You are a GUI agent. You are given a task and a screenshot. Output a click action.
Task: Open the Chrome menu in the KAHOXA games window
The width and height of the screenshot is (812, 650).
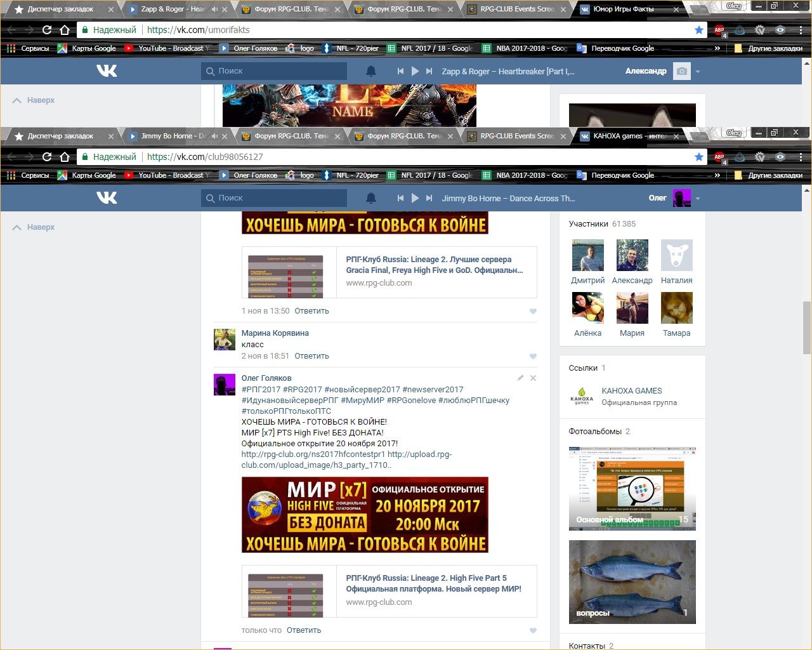[x=801, y=157]
